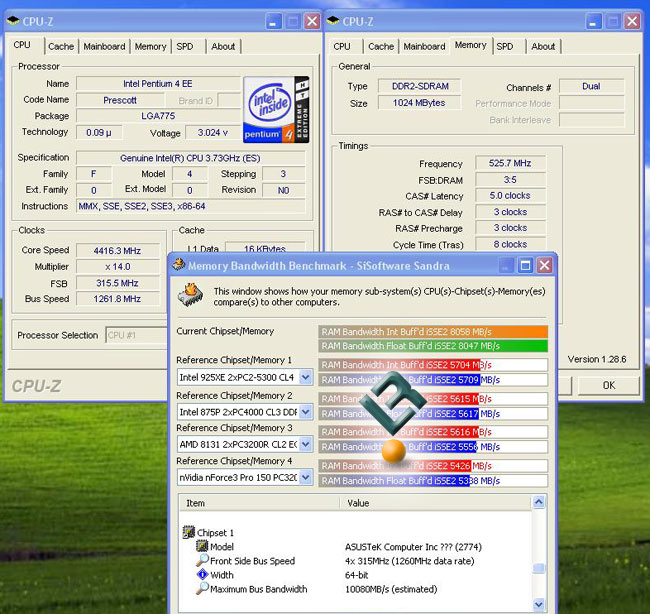Image resolution: width=650 pixels, height=614 pixels.
Task: Open SPD tab in the memory CPU-Z window
Action: pos(505,46)
